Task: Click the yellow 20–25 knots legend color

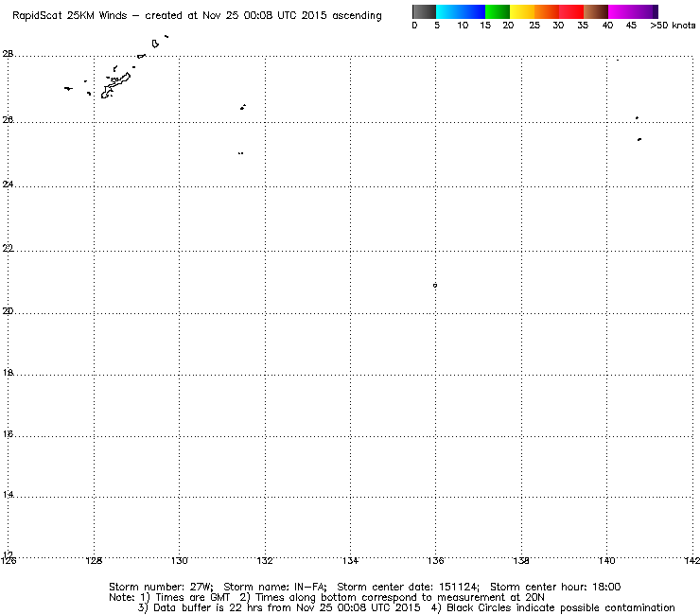Action: pos(522,11)
